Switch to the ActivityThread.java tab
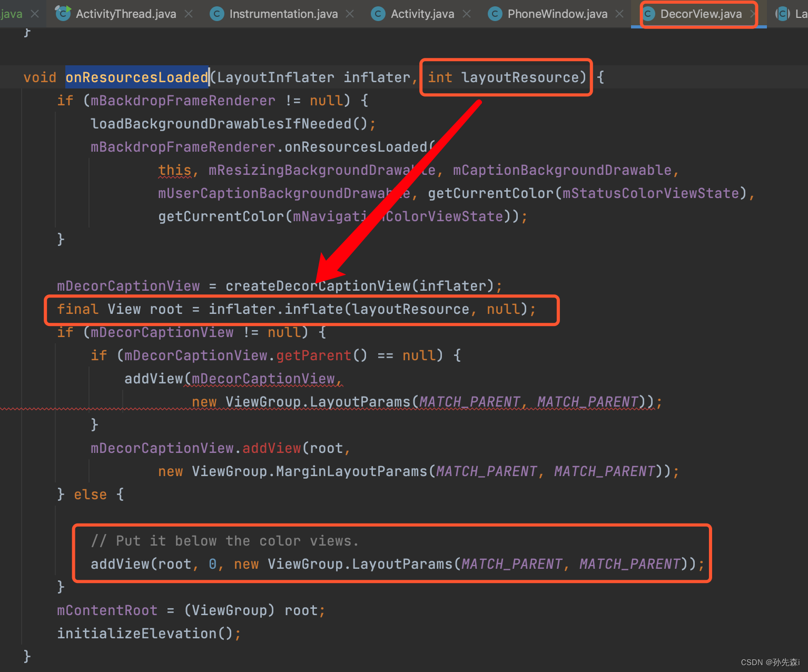This screenshot has height=672, width=808. [x=125, y=14]
